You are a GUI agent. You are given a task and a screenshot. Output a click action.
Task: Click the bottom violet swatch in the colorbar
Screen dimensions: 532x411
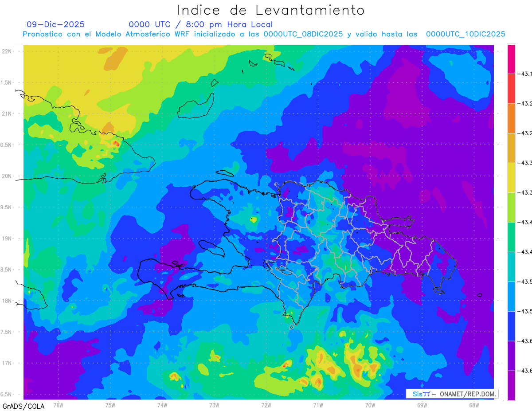pos(511,386)
